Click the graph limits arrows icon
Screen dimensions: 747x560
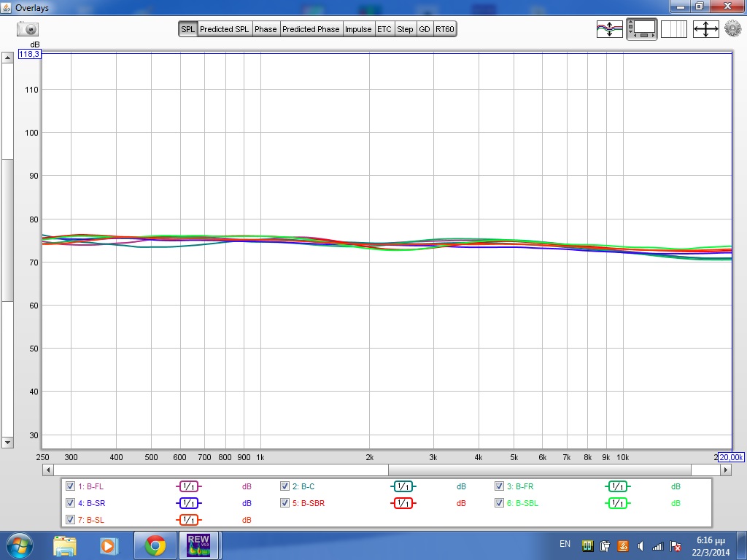pos(705,29)
